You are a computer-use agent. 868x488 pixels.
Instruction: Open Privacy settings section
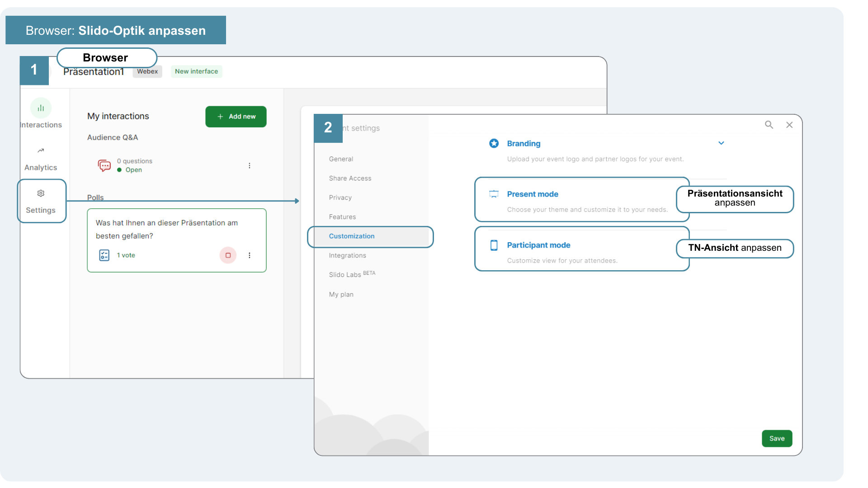click(340, 197)
